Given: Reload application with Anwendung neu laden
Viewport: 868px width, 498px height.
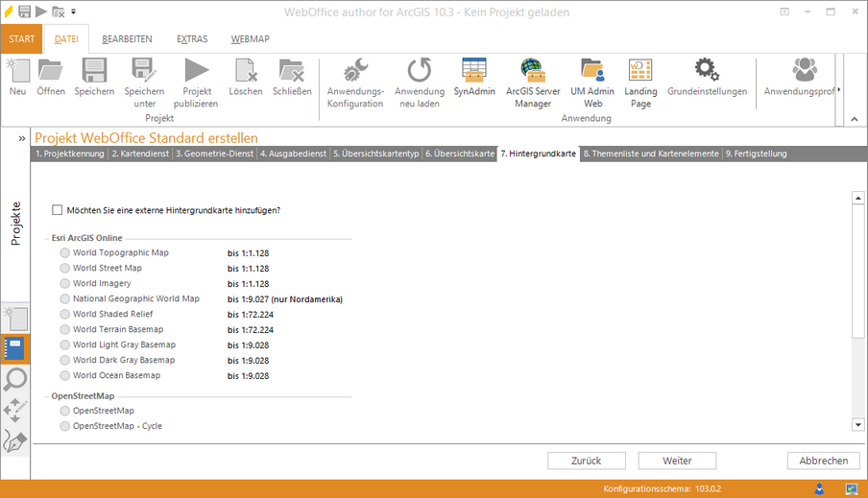Looking at the screenshot, I should pyautogui.click(x=419, y=71).
